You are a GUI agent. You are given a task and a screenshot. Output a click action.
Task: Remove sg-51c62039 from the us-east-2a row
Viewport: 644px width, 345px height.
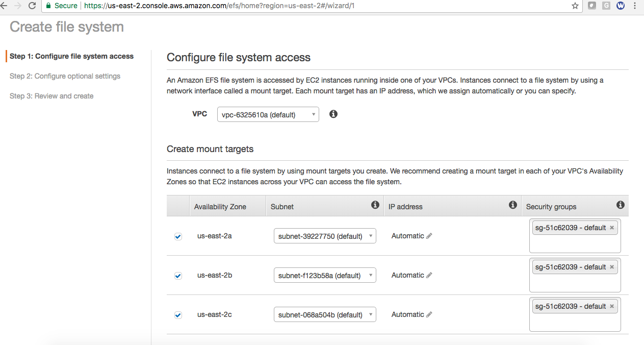click(x=612, y=228)
